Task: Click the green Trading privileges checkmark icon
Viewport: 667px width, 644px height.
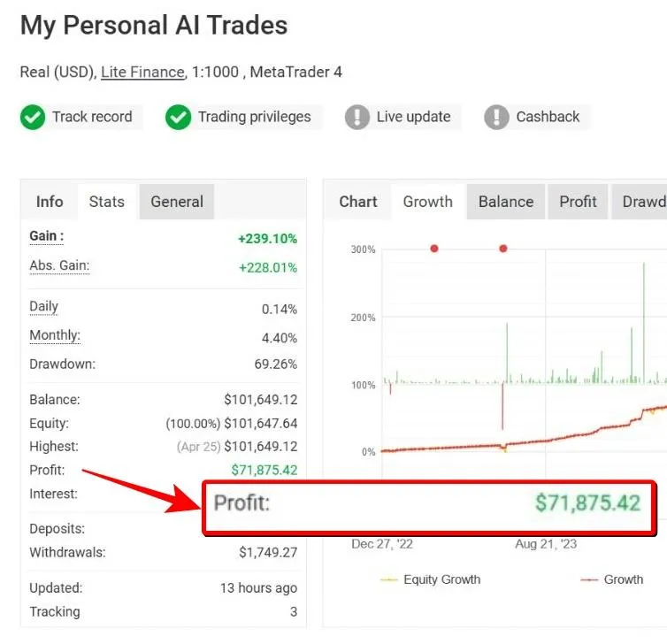Action: pyautogui.click(x=179, y=117)
